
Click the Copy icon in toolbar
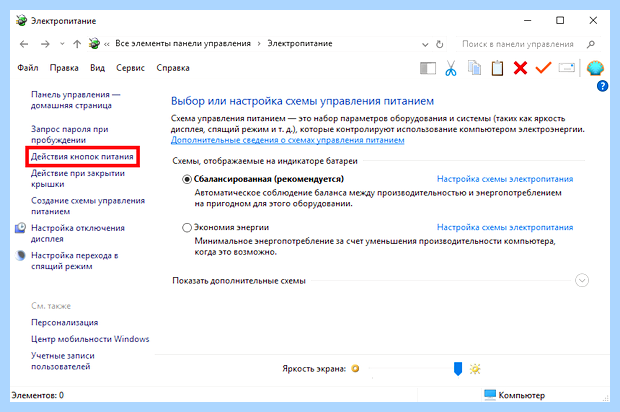tap(474, 68)
